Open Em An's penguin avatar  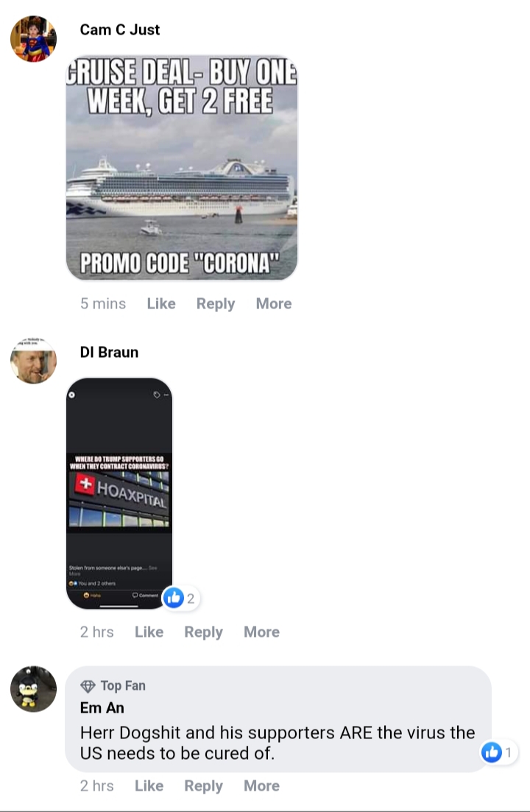click(34, 689)
